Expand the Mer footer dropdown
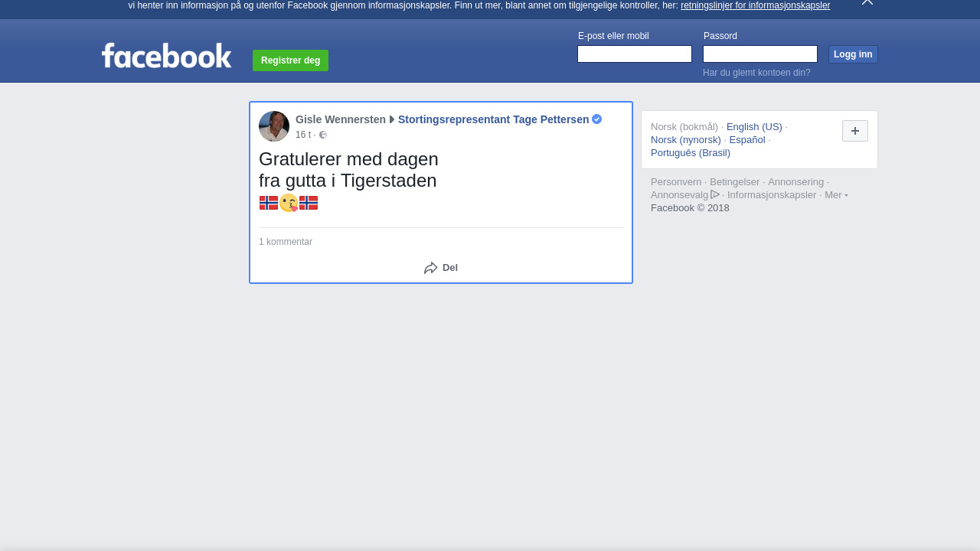Viewport: 980px width, 551px height. 836,194
